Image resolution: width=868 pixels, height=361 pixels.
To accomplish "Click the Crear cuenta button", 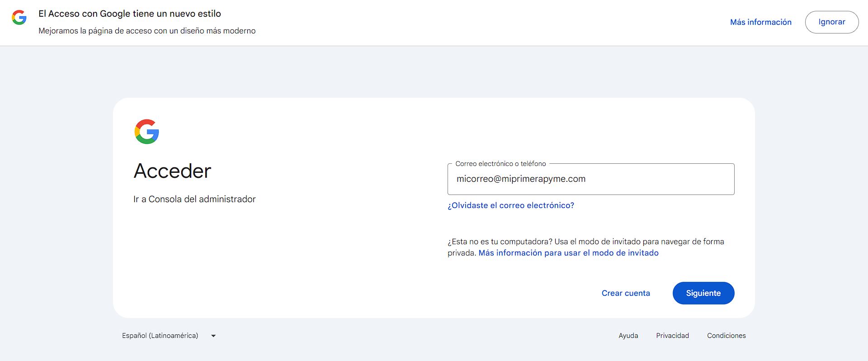I will (x=626, y=293).
